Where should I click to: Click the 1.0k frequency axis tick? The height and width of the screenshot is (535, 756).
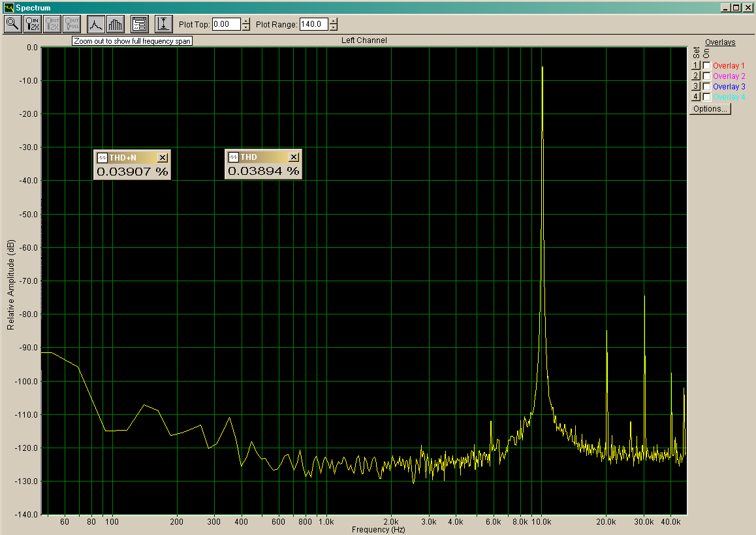pos(326,521)
